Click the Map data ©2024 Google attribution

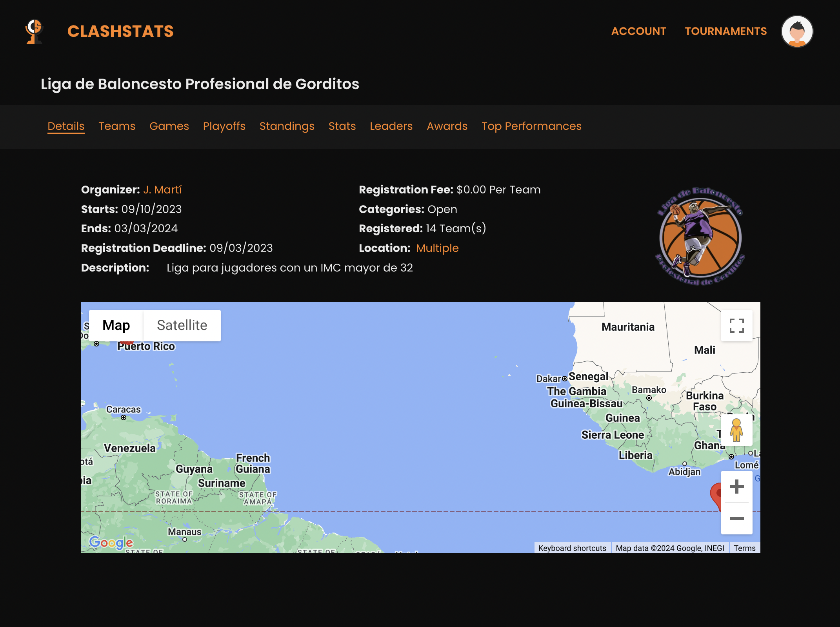pos(670,548)
